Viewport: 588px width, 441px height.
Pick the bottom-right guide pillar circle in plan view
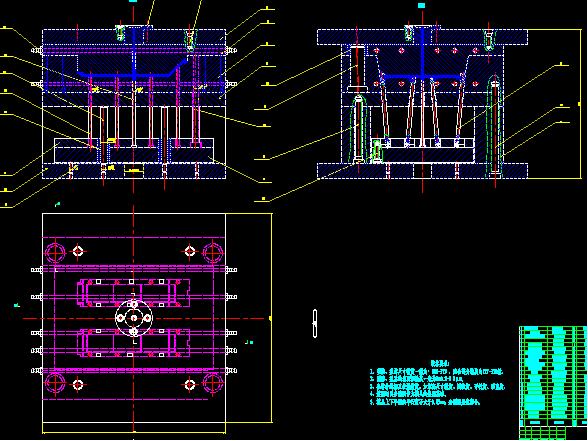(x=213, y=383)
